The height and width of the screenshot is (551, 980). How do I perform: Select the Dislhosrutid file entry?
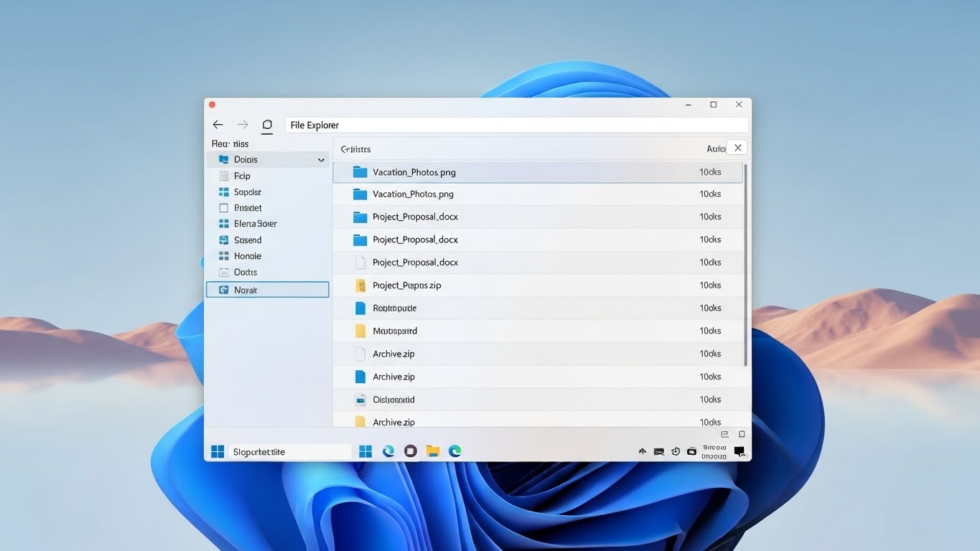click(x=393, y=400)
